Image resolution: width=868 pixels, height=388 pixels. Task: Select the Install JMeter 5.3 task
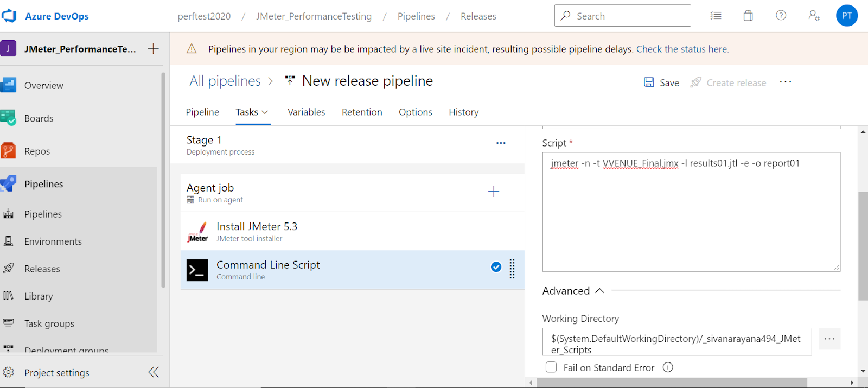(353, 231)
